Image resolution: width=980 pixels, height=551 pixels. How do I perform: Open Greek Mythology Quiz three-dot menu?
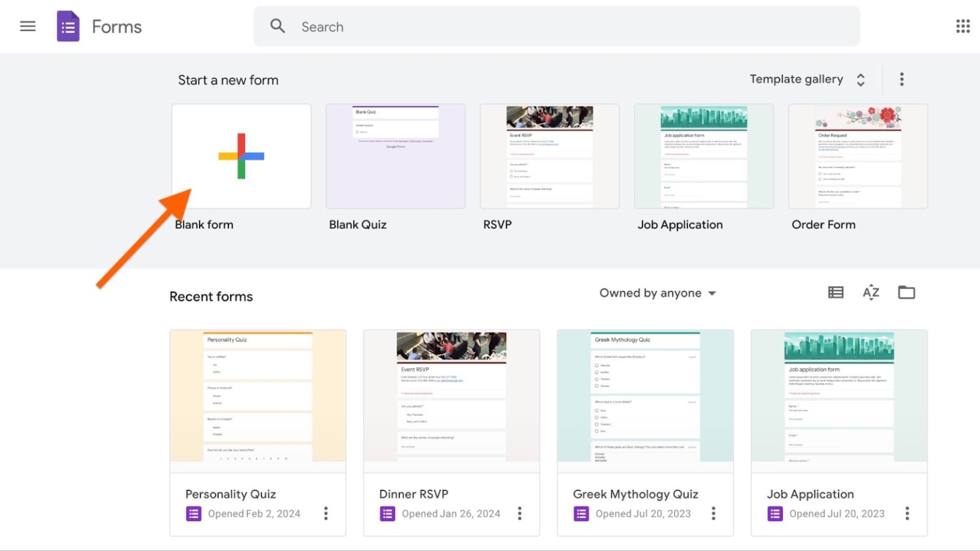point(713,513)
